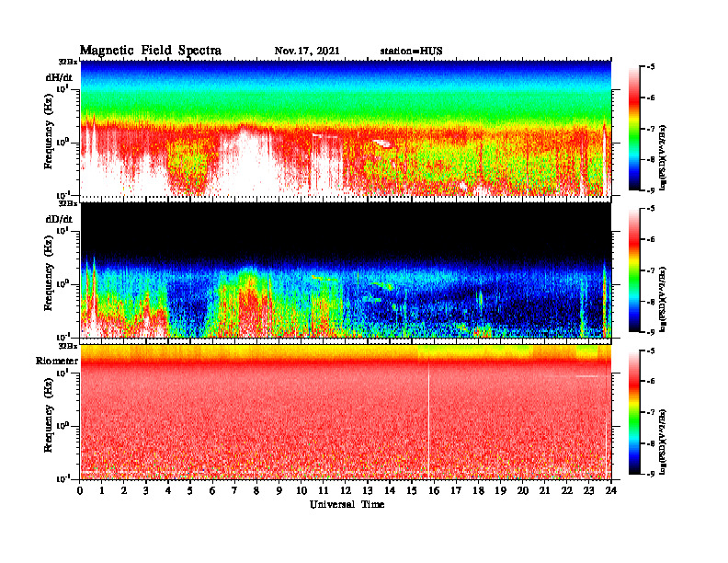Click Universal Time tick label "2"
Screen dimensions: 728x563
[x=124, y=491]
